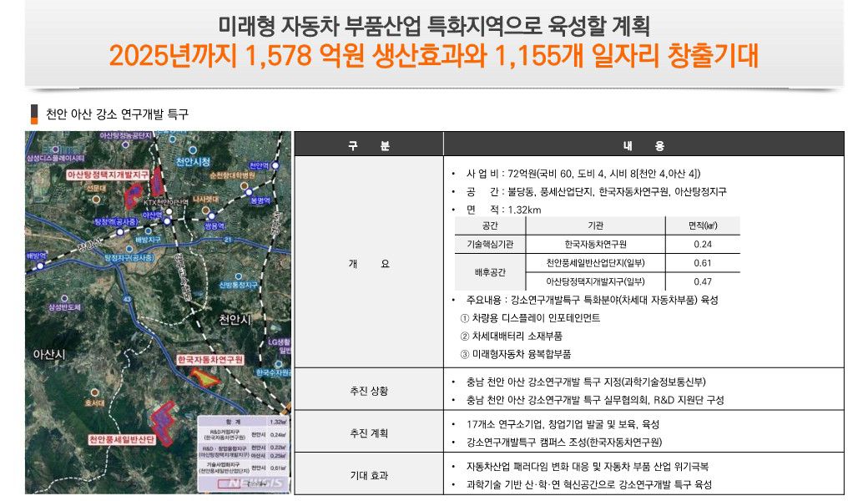Click the '추진 계획' row label
This screenshot has width=868, height=501.
[369, 433]
